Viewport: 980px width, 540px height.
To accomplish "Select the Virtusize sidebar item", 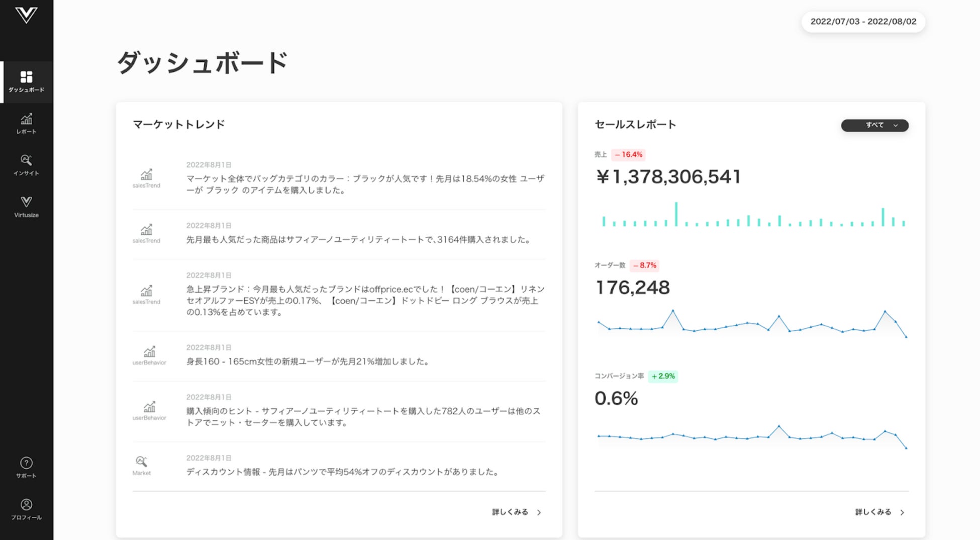I will 26,207.
